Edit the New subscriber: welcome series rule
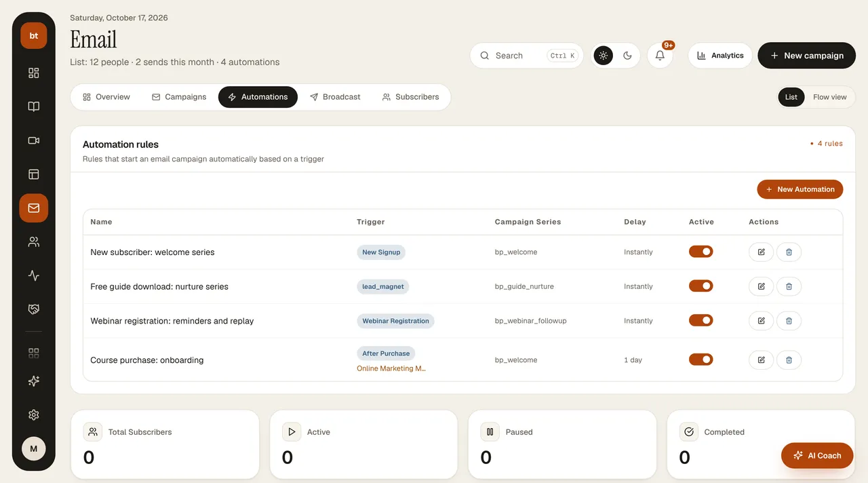This screenshot has height=483, width=868. tap(762, 252)
